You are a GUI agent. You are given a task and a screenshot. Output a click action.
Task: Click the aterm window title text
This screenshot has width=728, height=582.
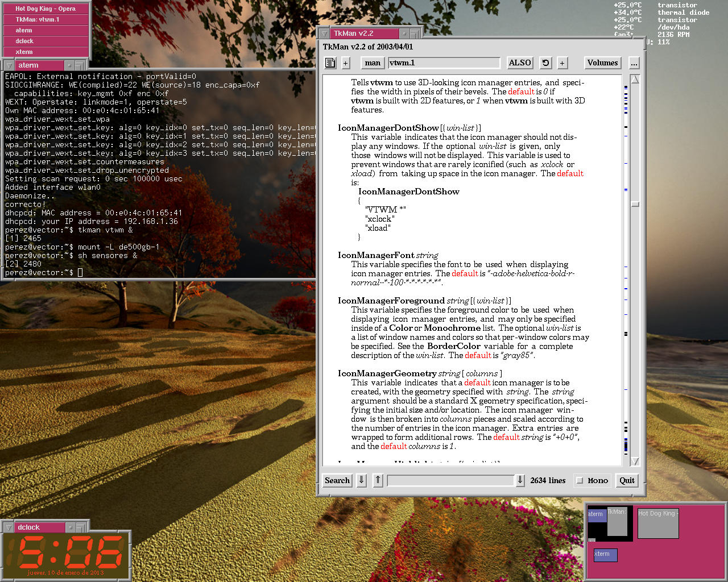pos(28,65)
